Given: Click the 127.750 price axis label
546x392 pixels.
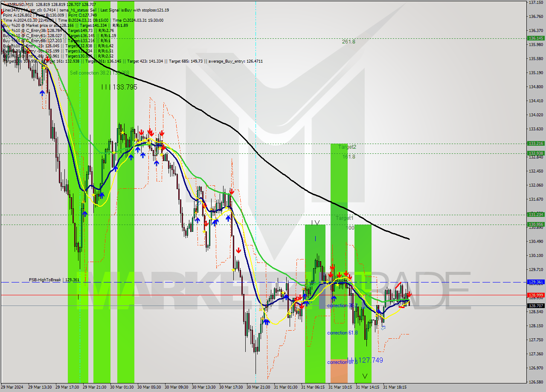Looking at the screenshot, I should (536, 340).
